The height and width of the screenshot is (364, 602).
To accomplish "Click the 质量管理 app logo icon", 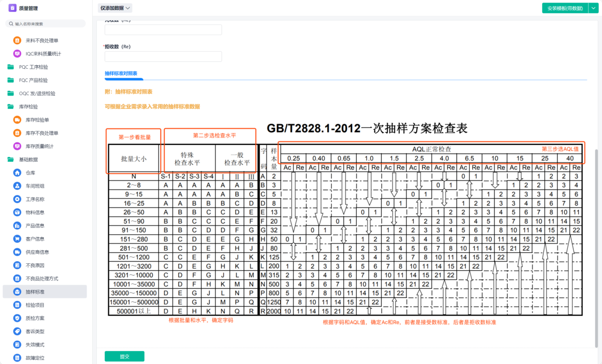I will click(x=12, y=8).
